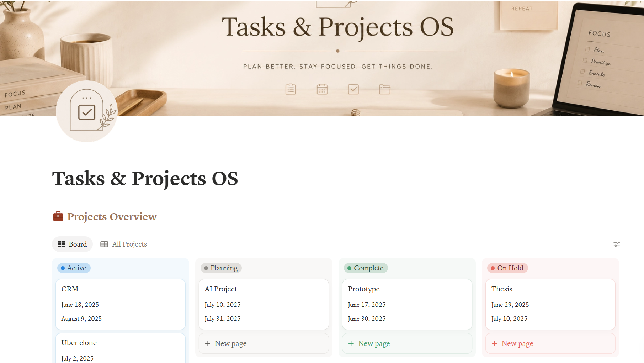Viewport: 644px width, 363px height.
Task: Click June 17, 2025 on Prototype
Action: click(x=367, y=305)
